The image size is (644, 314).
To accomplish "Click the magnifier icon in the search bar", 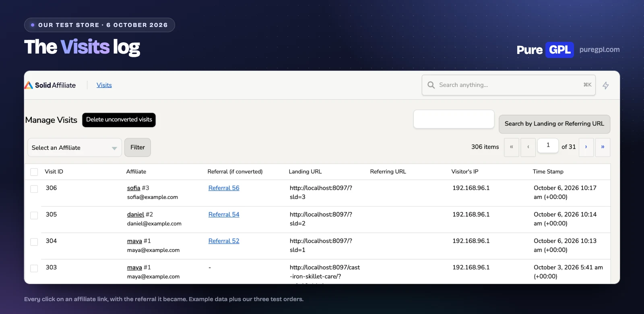I will click(x=431, y=85).
